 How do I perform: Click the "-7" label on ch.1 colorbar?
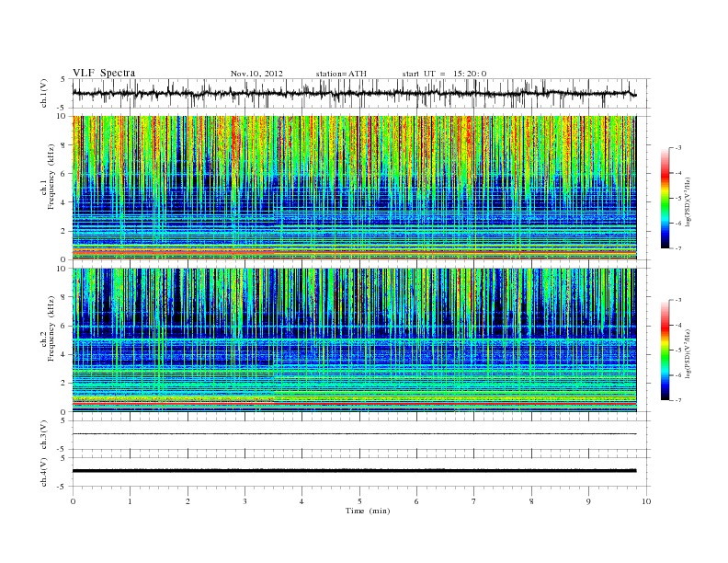pos(678,248)
